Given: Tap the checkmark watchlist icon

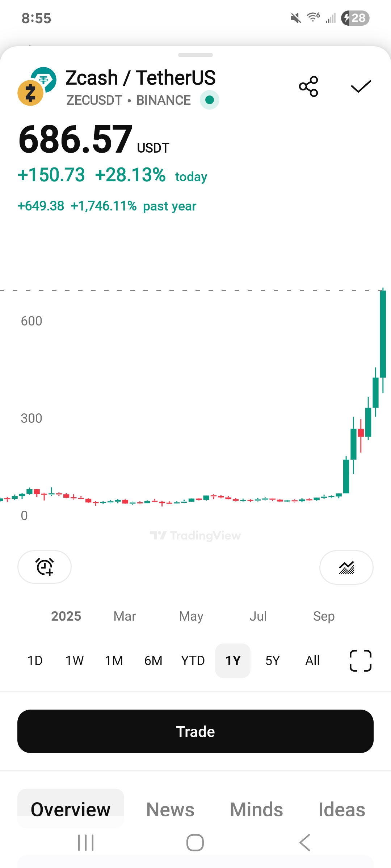Looking at the screenshot, I should (x=361, y=86).
